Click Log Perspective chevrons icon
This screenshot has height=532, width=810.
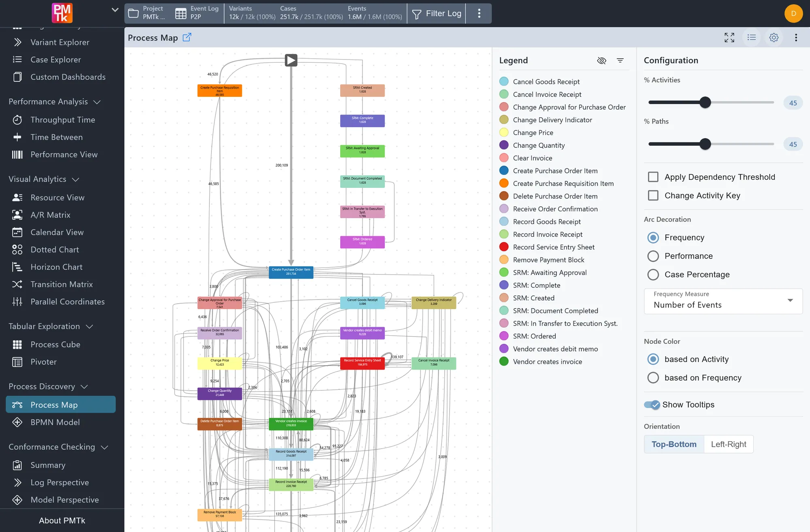tap(17, 483)
